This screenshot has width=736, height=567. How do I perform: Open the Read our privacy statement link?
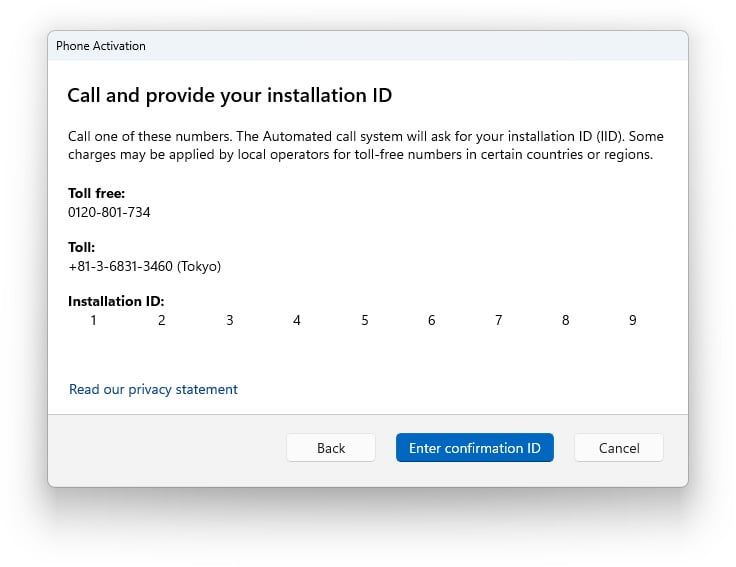(153, 389)
